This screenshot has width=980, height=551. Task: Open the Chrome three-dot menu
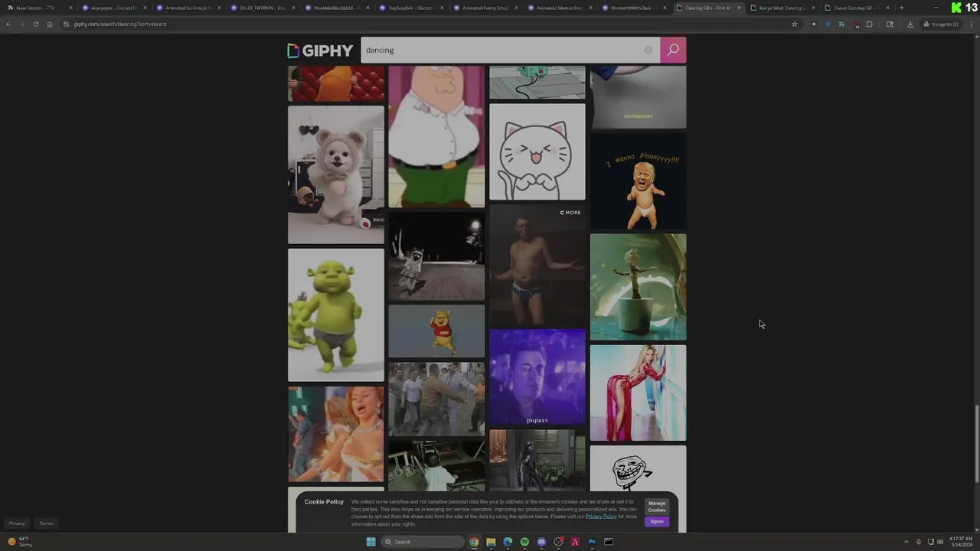(971, 24)
